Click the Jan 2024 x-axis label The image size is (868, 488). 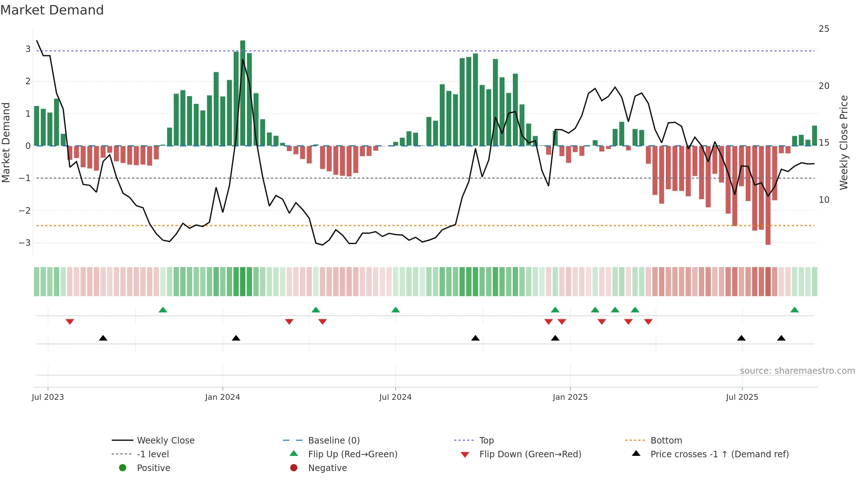pyautogui.click(x=222, y=397)
